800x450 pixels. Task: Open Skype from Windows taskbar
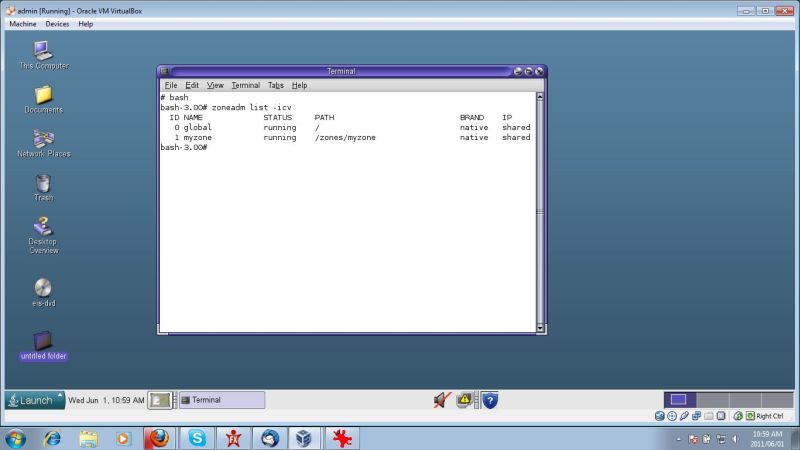(x=196, y=438)
